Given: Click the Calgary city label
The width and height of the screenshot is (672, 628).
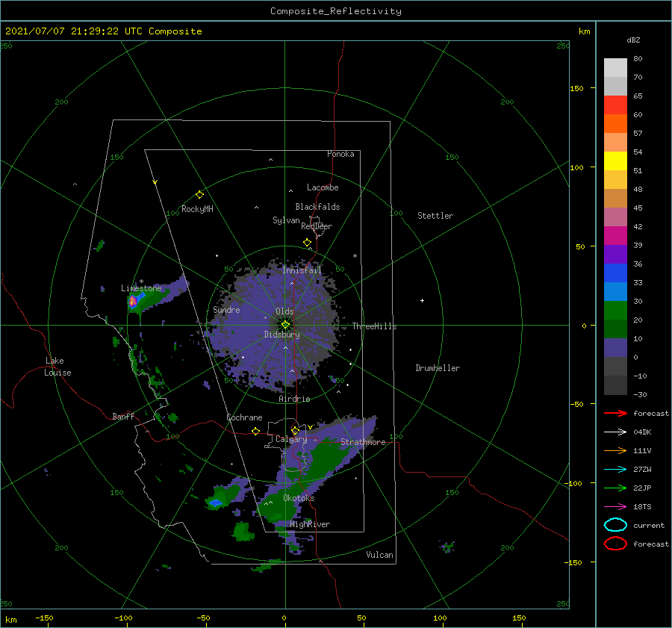Looking at the screenshot, I should 291,439.
